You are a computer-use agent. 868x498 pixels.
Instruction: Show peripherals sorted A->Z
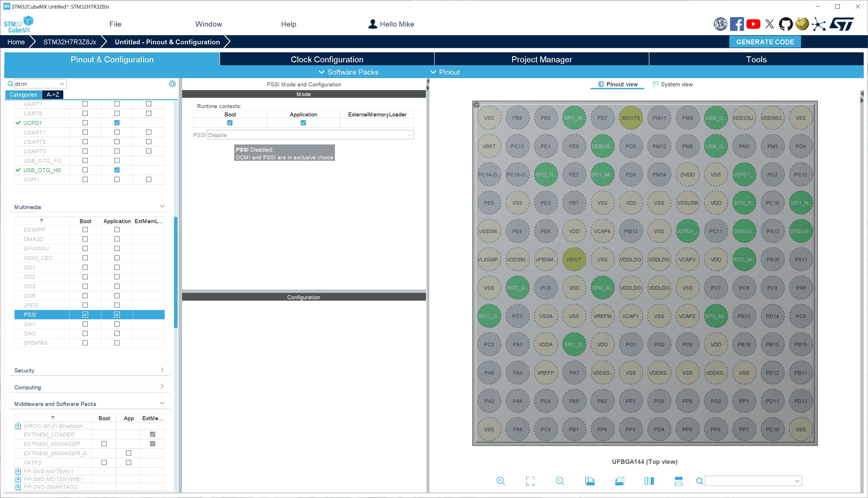(53, 94)
